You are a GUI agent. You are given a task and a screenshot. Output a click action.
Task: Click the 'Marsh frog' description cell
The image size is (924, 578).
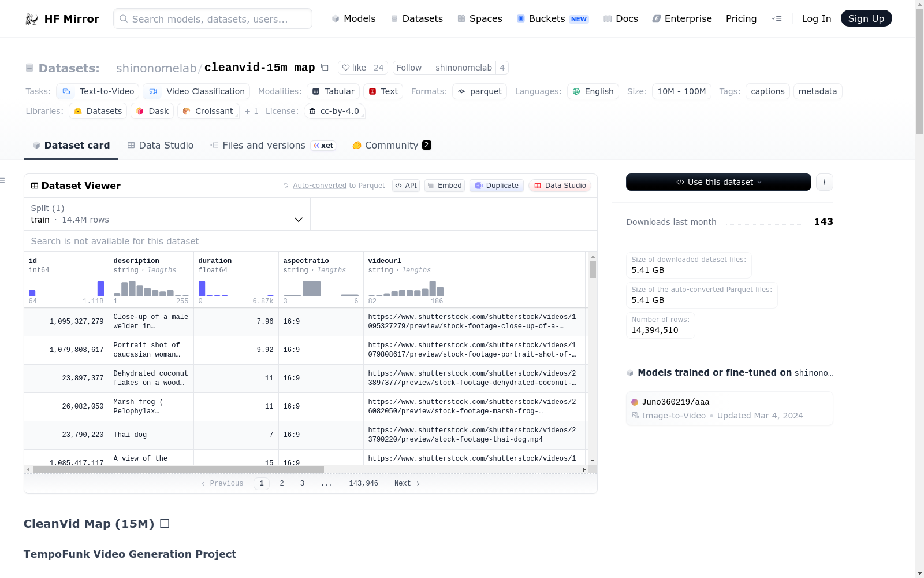click(x=151, y=407)
